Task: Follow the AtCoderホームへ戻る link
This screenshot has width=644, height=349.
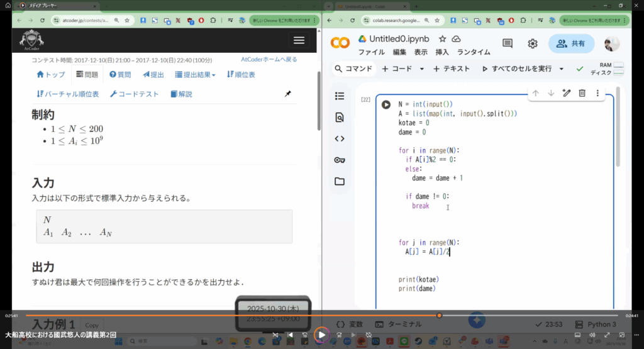Action: [x=269, y=60]
